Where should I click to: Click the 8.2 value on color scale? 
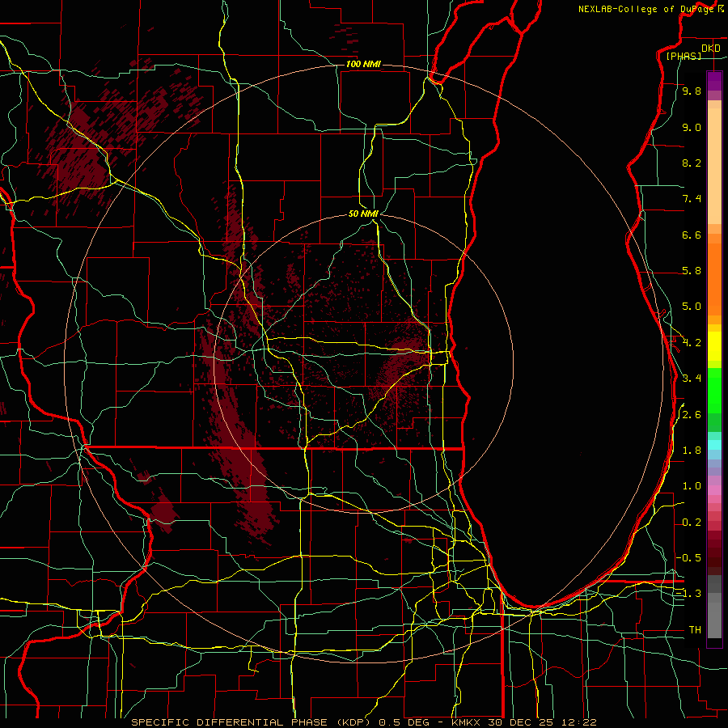pos(692,163)
